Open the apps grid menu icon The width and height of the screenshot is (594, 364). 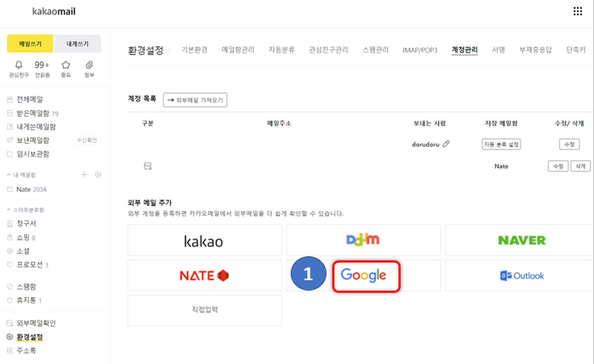(577, 11)
